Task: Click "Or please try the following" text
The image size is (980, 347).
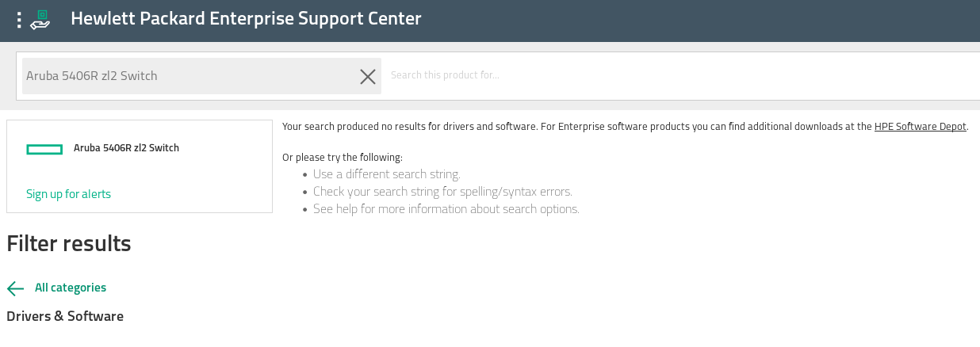Action: 342,158
